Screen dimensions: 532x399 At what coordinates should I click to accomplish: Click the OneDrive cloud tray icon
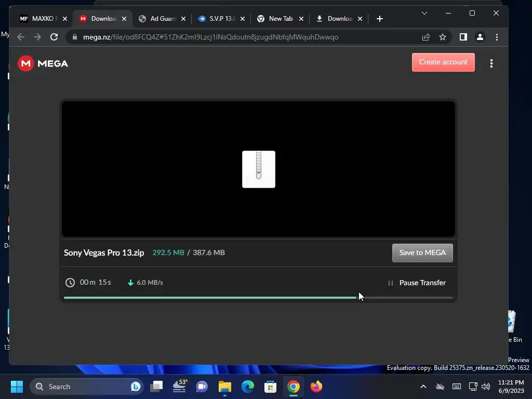440,387
